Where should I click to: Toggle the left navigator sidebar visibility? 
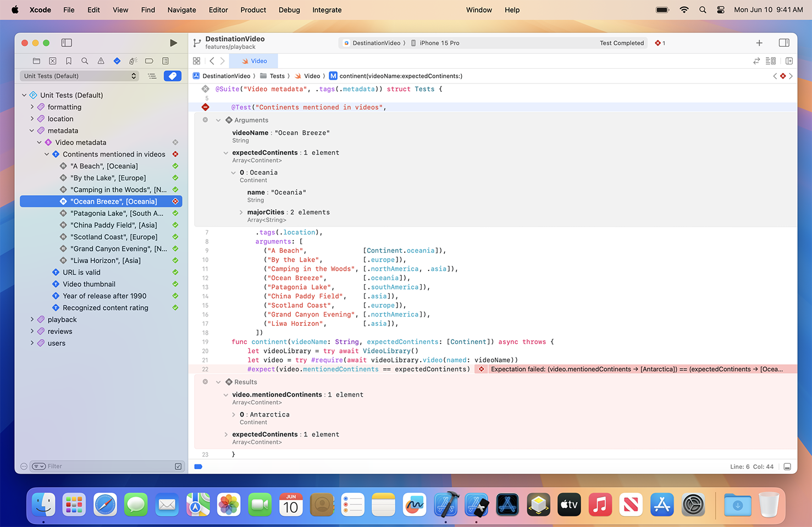pos(67,42)
